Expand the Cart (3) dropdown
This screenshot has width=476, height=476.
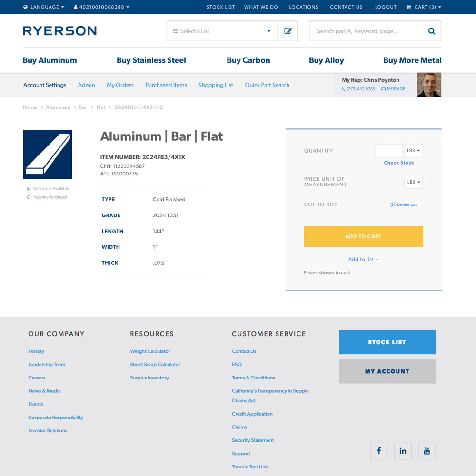click(424, 7)
